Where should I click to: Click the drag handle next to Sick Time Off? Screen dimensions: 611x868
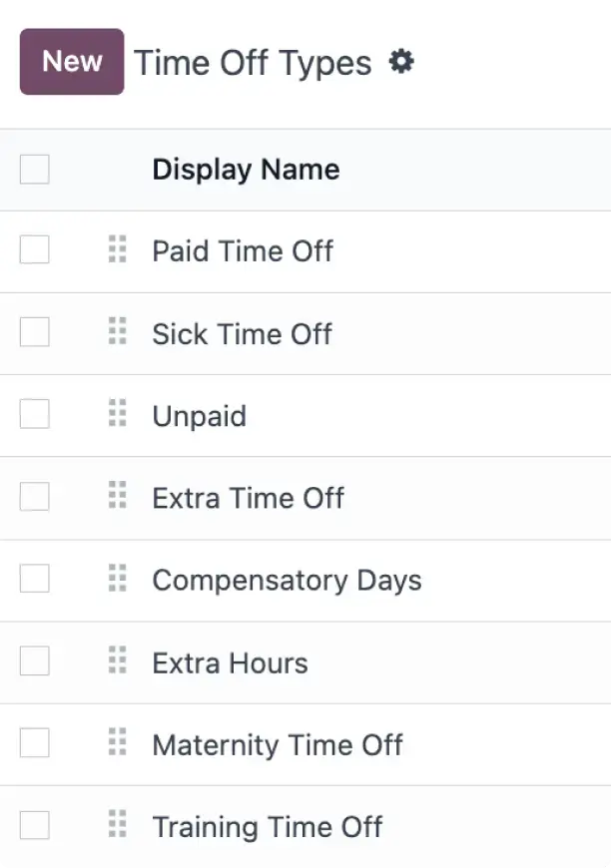[x=118, y=333]
